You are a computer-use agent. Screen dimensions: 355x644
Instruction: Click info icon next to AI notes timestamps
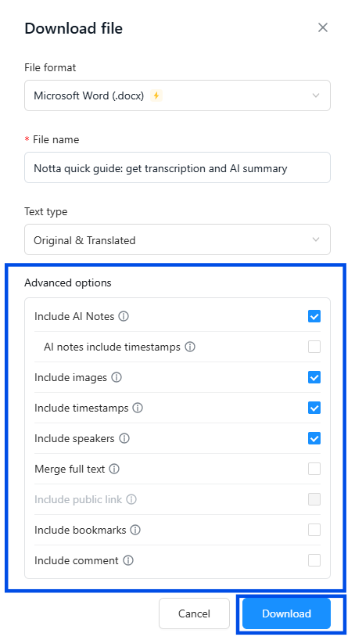click(189, 347)
